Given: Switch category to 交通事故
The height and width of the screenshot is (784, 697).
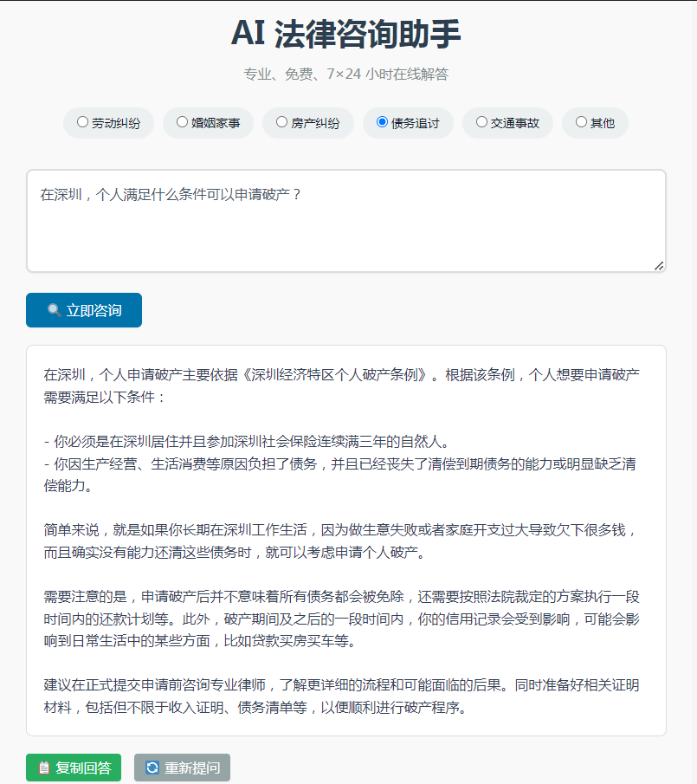Looking at the screenshot, I should [x=482, y=122].
